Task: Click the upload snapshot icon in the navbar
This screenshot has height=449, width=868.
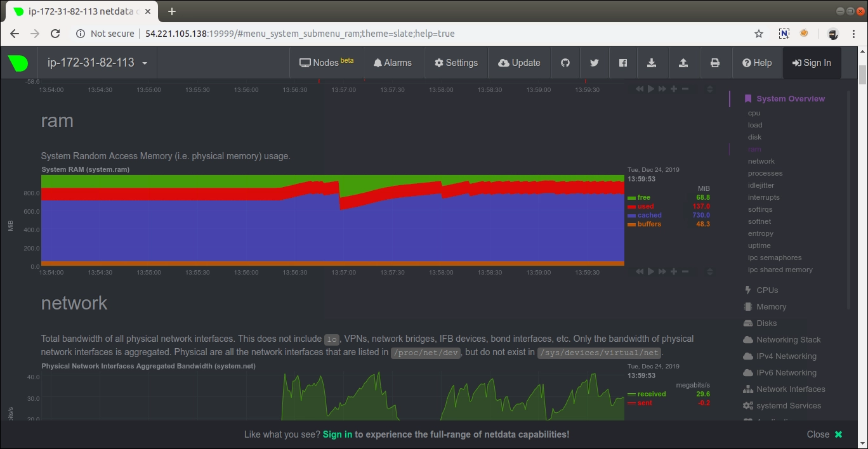Action: 683,63
